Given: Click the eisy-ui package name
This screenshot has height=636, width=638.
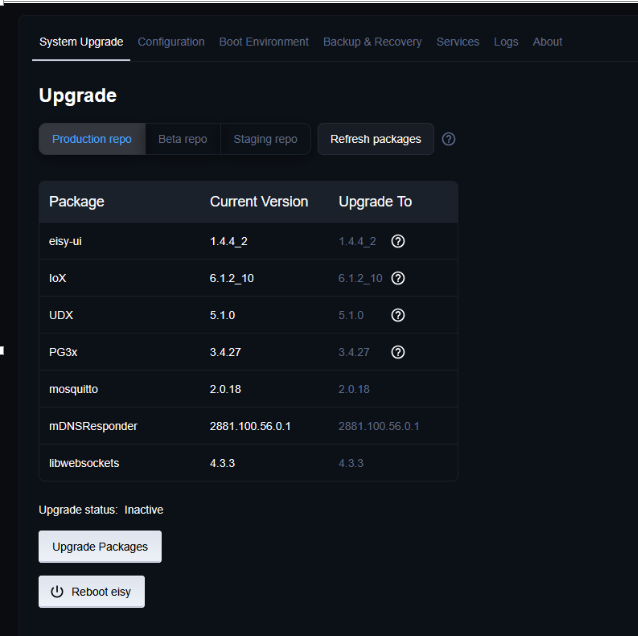Looking at the screenshot, I should click(65, 241).
